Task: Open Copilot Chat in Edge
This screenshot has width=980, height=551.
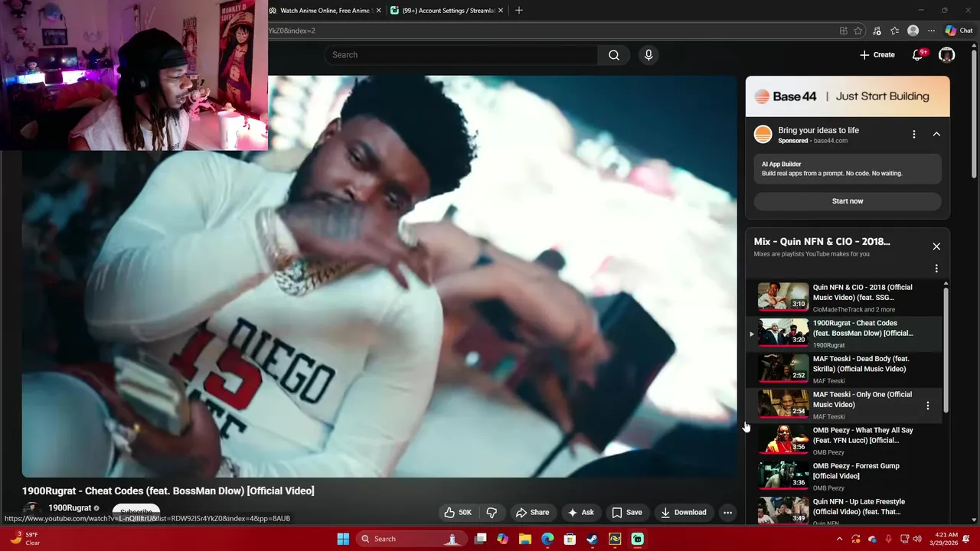Action: [959, 31]
